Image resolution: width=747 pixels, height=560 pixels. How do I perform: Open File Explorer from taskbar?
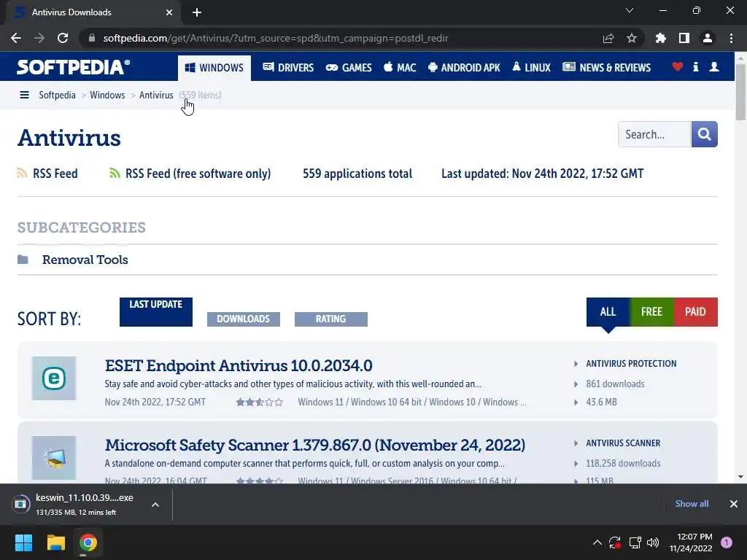click(x=55, y=542)
